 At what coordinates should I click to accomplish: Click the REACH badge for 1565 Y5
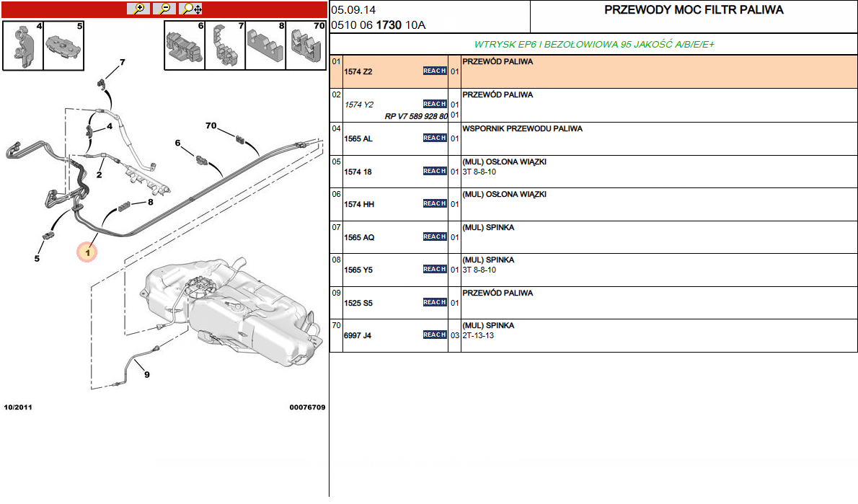point(435,269)
